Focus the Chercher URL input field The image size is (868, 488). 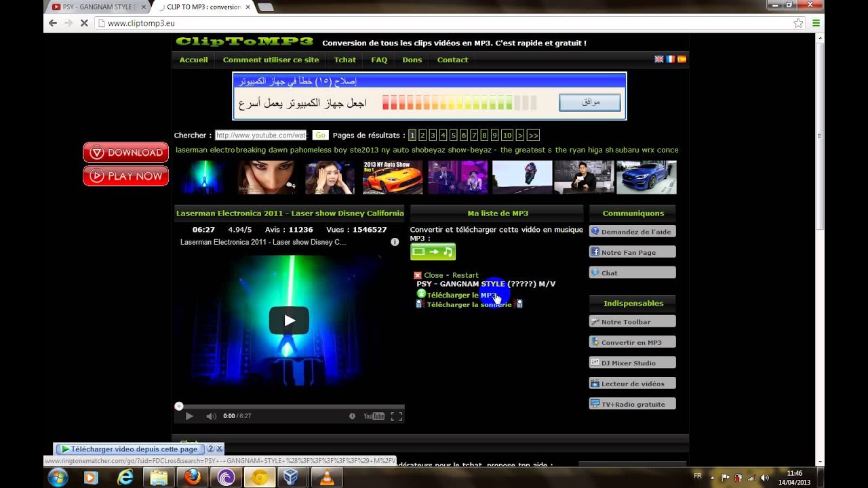click(x=261, y=136)
